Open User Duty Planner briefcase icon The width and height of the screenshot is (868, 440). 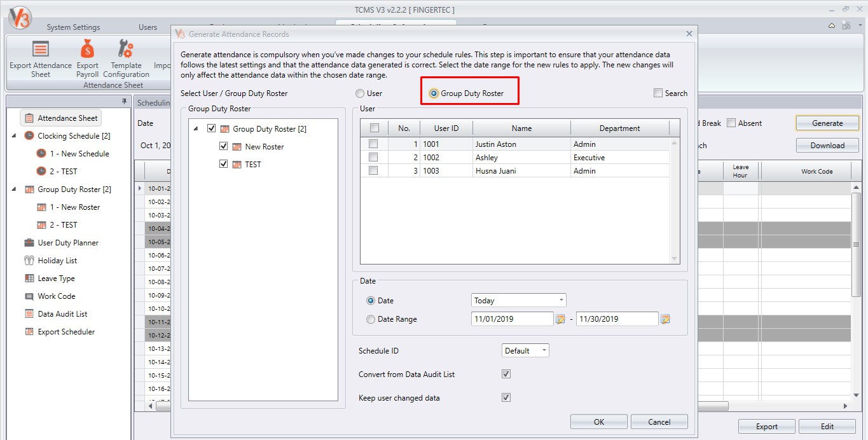(x=29, y=243)
